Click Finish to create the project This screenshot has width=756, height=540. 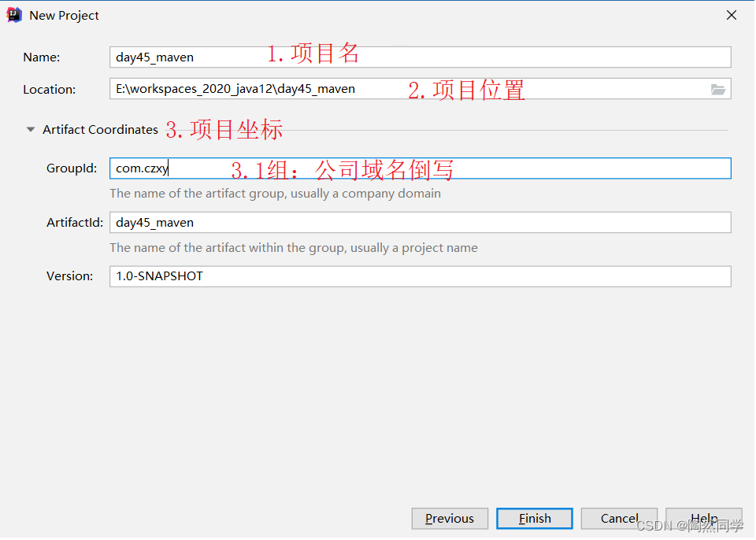click(535, 519)
